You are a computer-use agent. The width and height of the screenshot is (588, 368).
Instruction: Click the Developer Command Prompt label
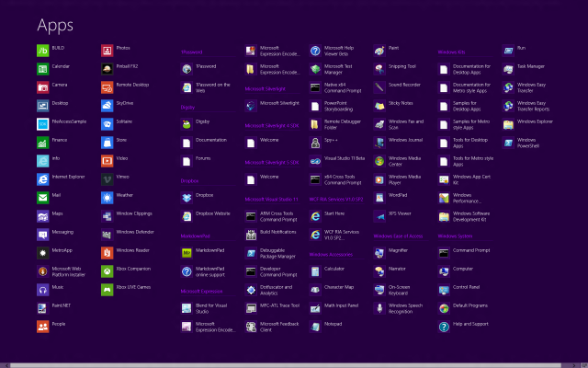(x=278, y=271)
